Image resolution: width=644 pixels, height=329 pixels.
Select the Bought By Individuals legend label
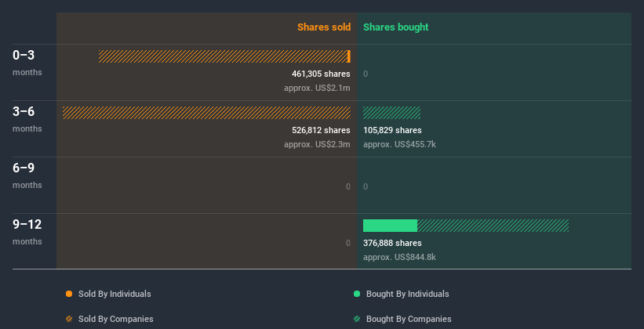pos(407,294)
